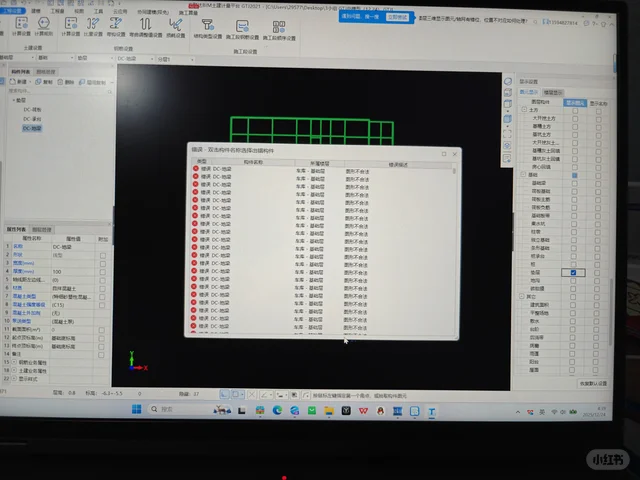Open 计算规则 in 土建设置 group
The image size is (640, 480).
click(x=44, y=27)
